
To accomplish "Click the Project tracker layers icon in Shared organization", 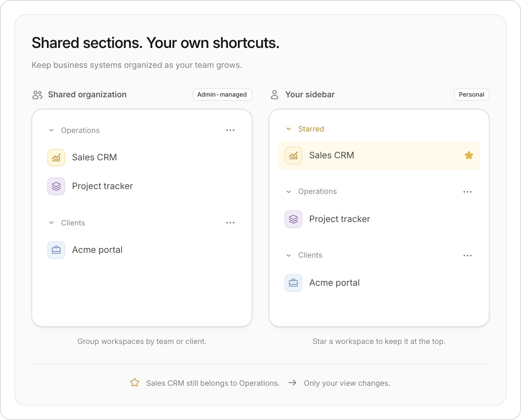I will [x=56, y=186].
